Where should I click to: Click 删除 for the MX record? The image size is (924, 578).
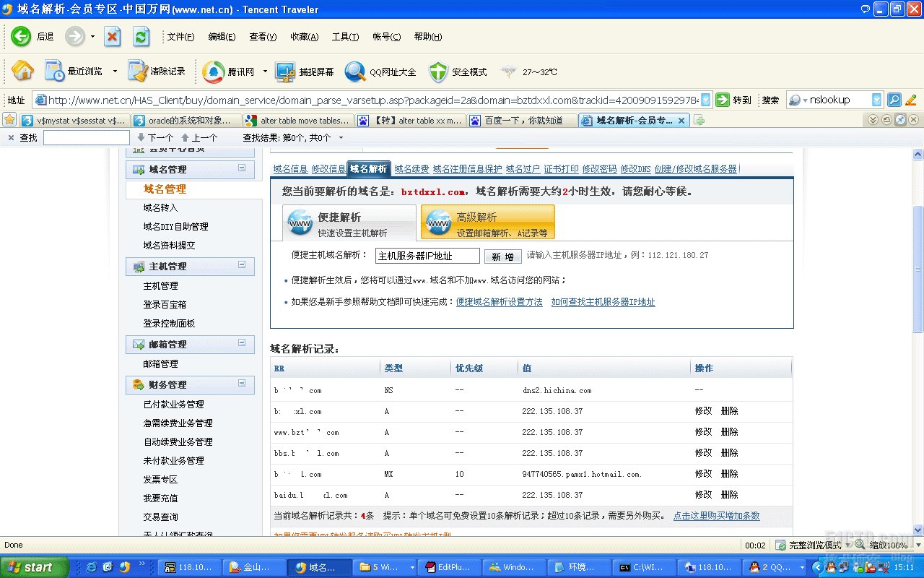click(729, 474)
